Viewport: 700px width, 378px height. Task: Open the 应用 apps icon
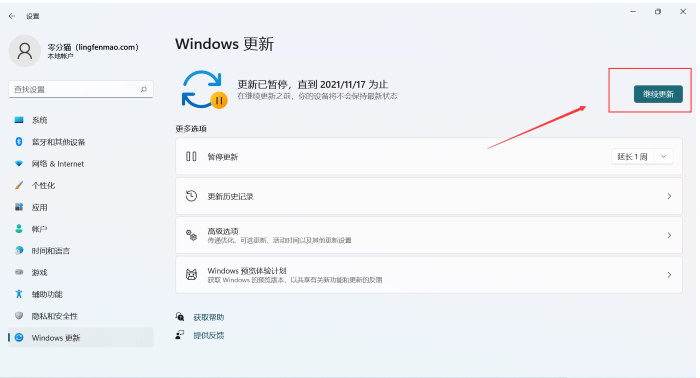(19, 207)
